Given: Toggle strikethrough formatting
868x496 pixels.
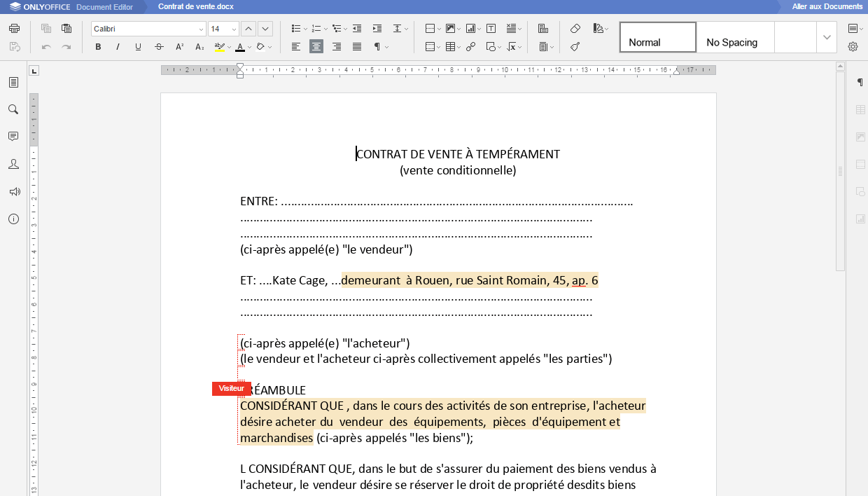Looking at the screenshot, I should click(x=159, y=47).
